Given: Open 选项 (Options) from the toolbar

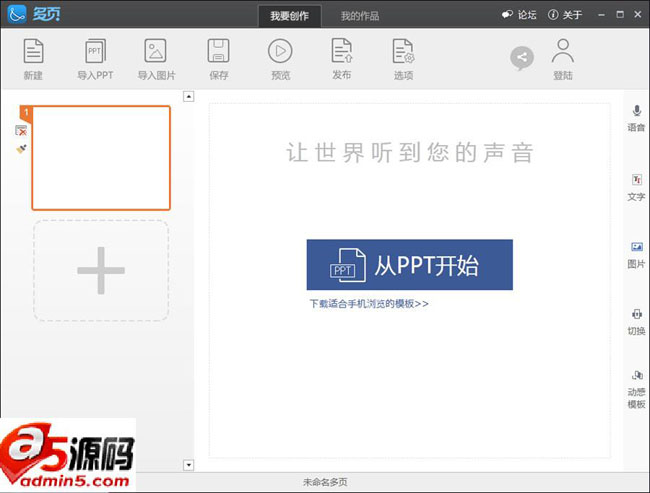Looking at the screenshot, I should (403, 52).
